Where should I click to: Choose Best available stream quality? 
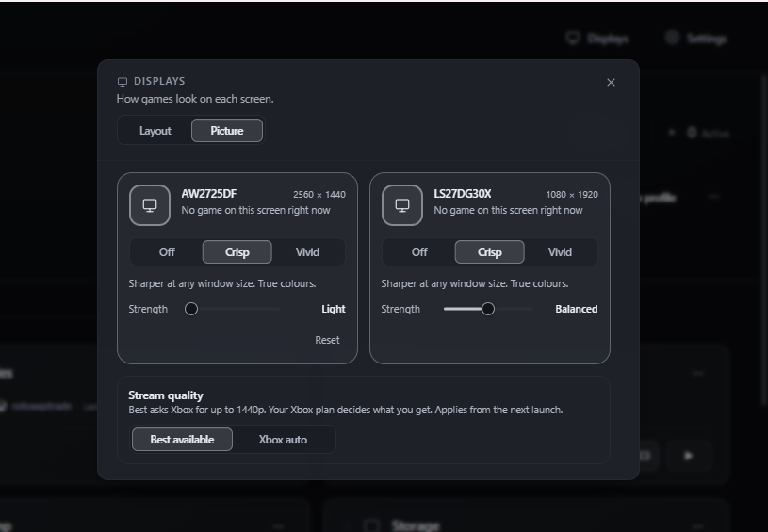pyautogui.click(x=182, y=440)
